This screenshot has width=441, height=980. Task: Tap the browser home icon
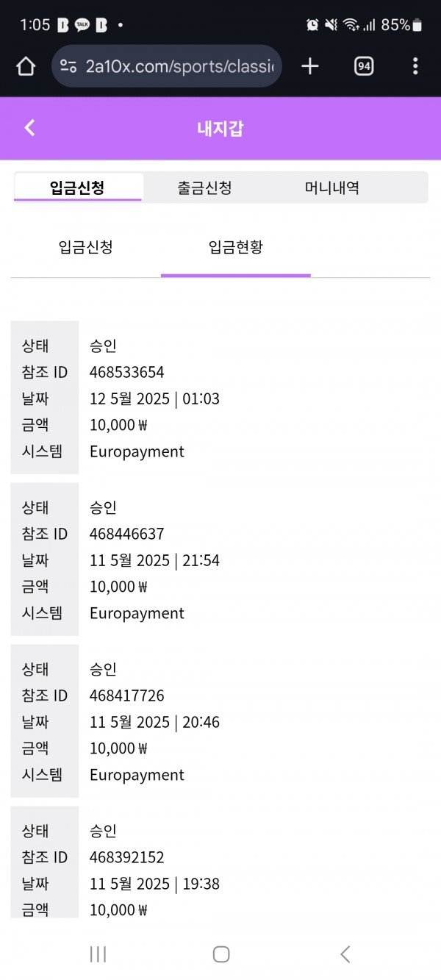point(26,67)
